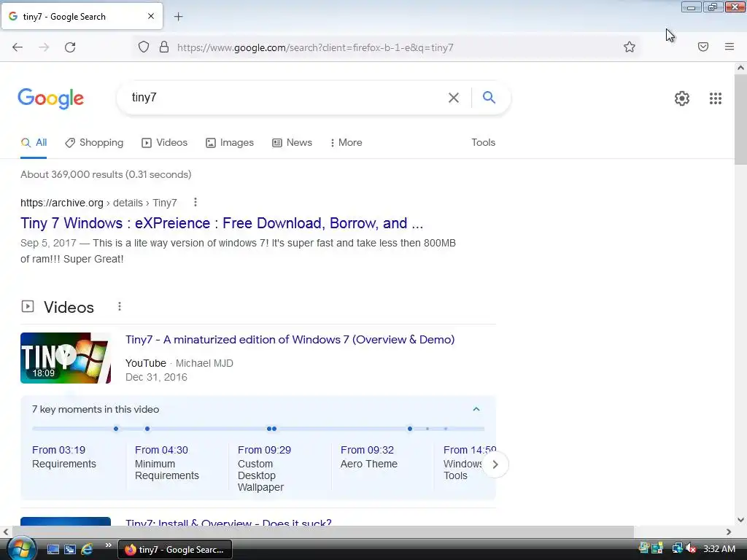Reload the page with the refresh icon
This screenshot has height=560, width=747.
tap(70, 47)
